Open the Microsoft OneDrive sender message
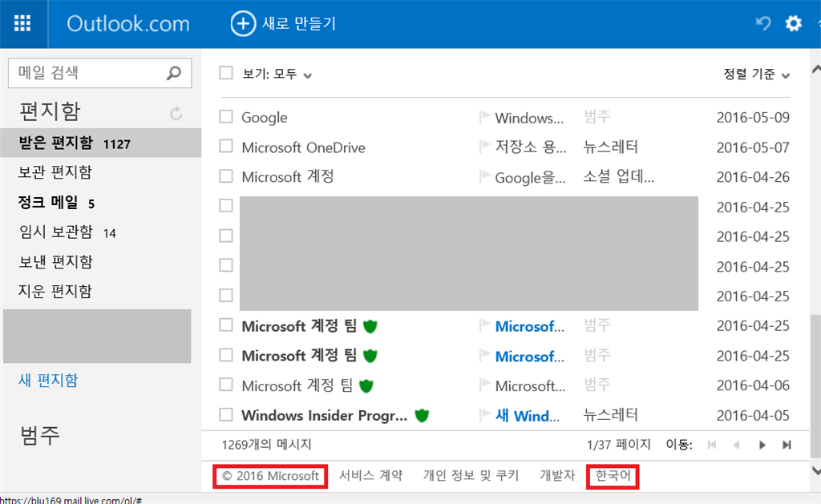This screenshot has height=504, width=821. pyautogui.click(x=303, y=147)
